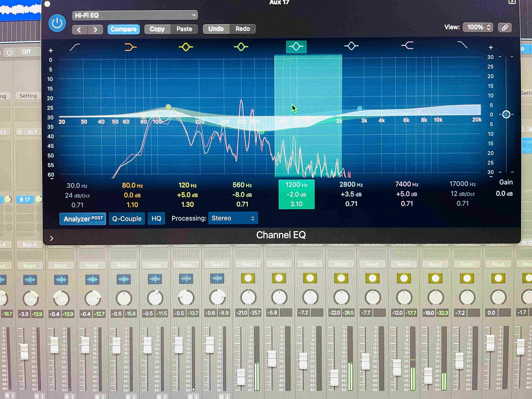Click the highlighted bell band icon above 1200 Hz

[x=296, y=47]
